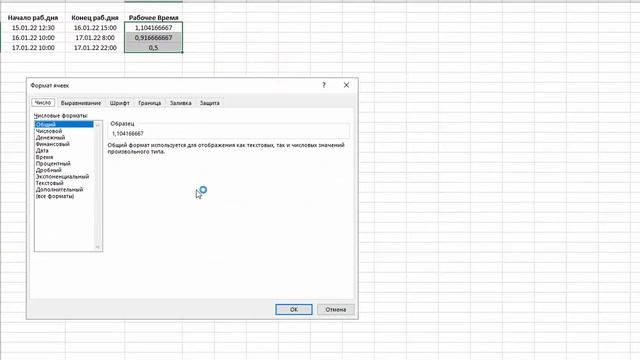Select Числовой number format
This screenshot has height=360, width=640.
[64, 131]
